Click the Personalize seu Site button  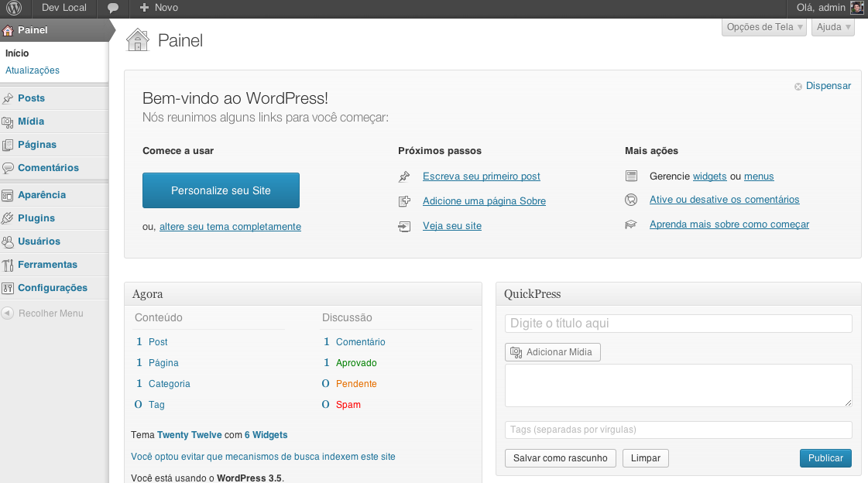pyautogui.click(x=221, y=190)
